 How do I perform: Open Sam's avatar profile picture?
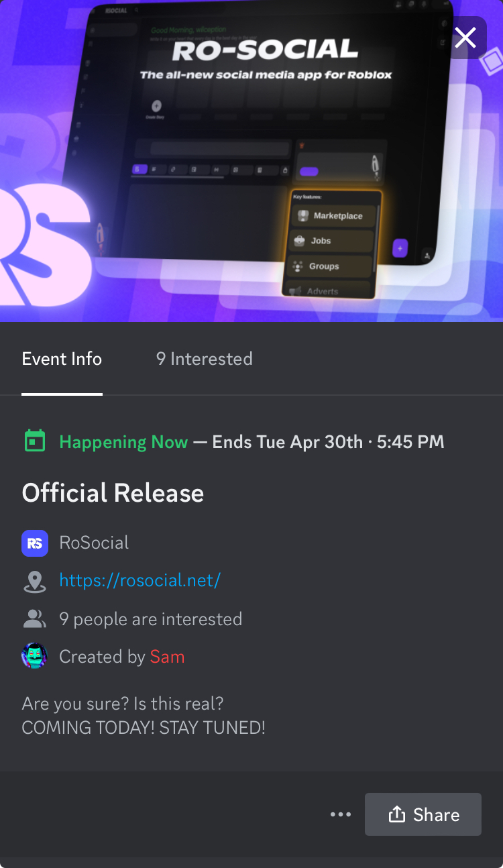pyautogui.click(x=35, y=656)
